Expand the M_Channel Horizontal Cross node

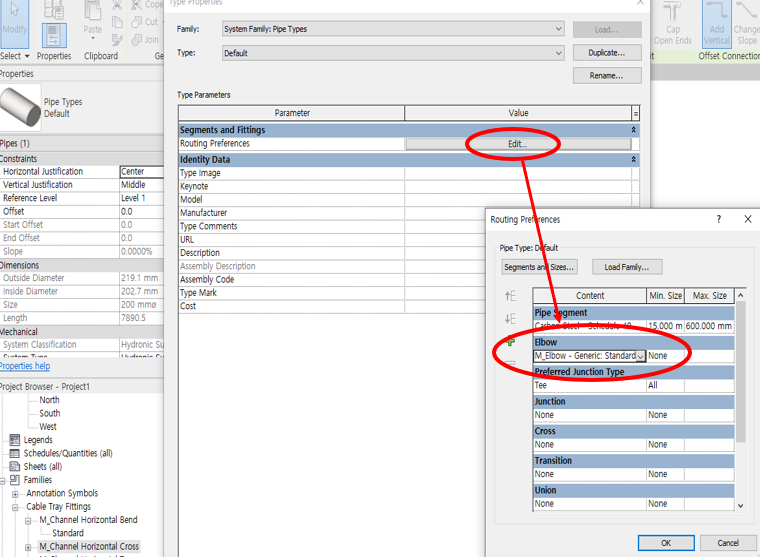(x=28, y=547)
